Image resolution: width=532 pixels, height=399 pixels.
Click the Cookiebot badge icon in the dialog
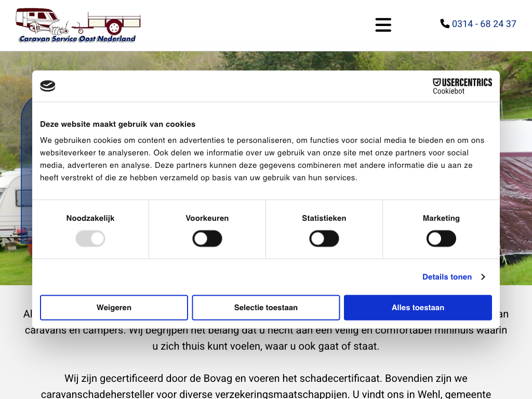click(x=47, y=86)
